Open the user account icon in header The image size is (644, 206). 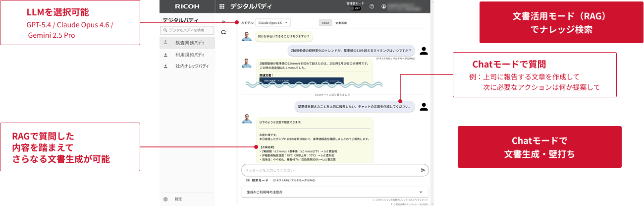[x=383, y=6]
